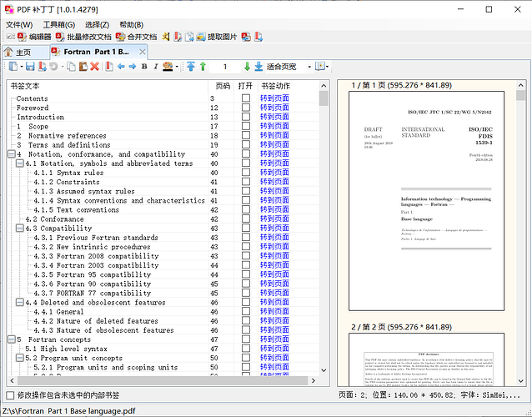This screenshot has height=417, width=532.
Task: Open 批量修改文档 batch modify tool
Action: click(x=83, y=37)
